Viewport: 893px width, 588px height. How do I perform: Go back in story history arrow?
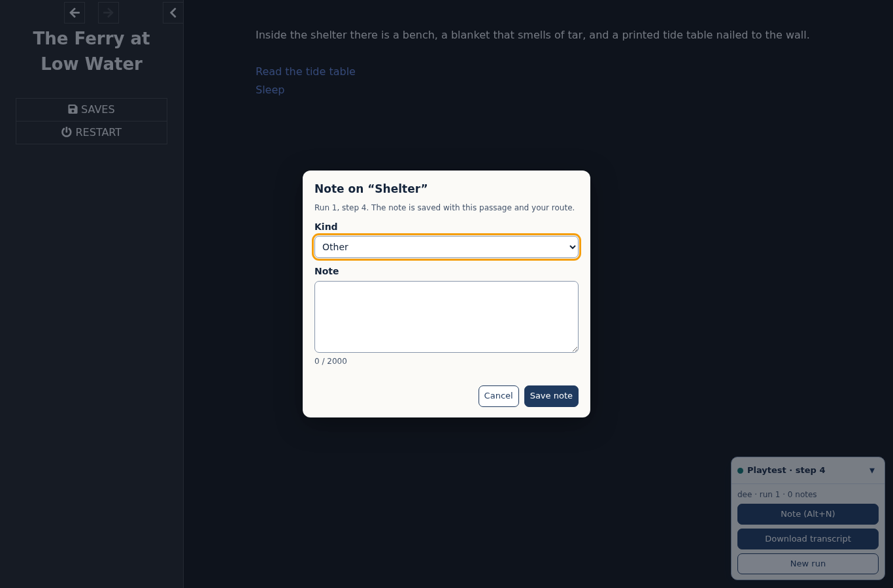tap(75, 12)
